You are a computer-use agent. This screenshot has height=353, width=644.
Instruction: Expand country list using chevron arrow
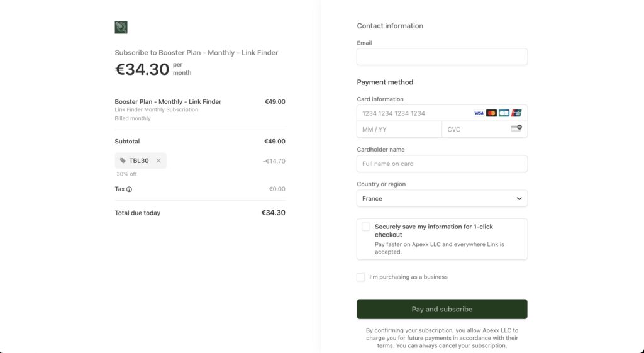[519, 198]
